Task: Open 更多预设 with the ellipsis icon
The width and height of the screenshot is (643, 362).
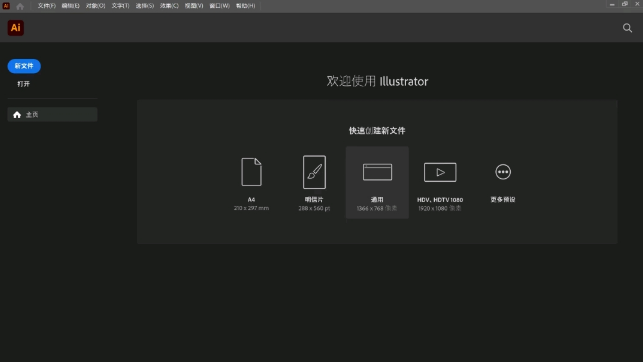Action: (503, 172)
